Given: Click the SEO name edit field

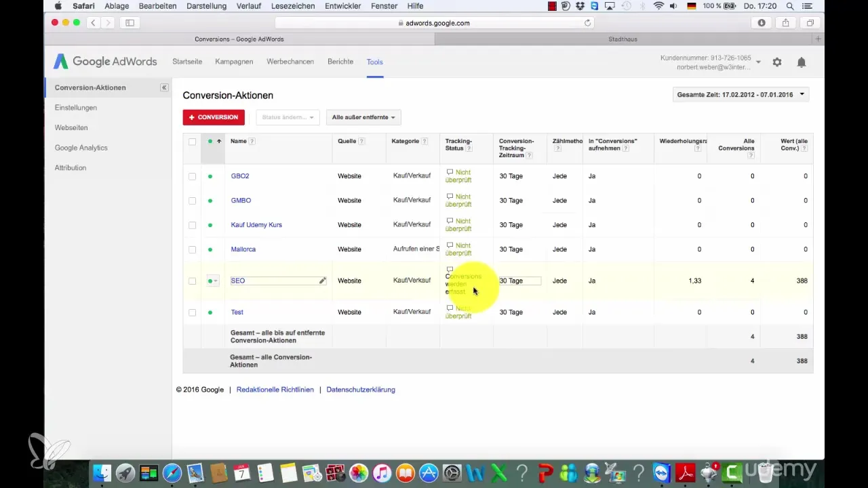Looking at the screenshot, I should pos(279,281).
